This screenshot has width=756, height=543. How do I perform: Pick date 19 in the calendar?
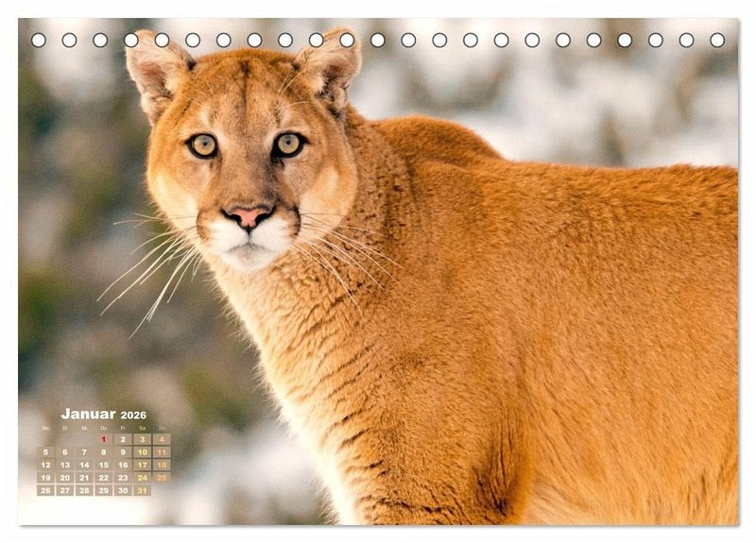[x=45, y=478]
